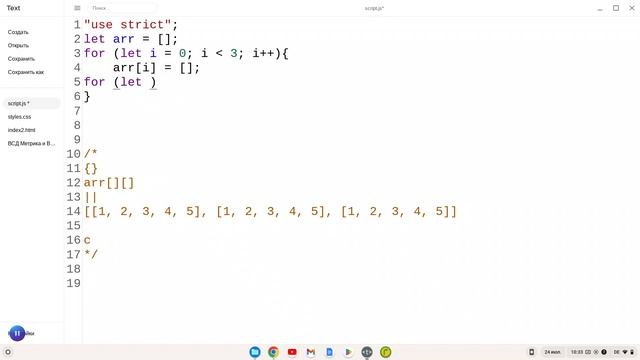
Task: Place cursor in line 5 for (let )
Action: [x=120, y=82]
